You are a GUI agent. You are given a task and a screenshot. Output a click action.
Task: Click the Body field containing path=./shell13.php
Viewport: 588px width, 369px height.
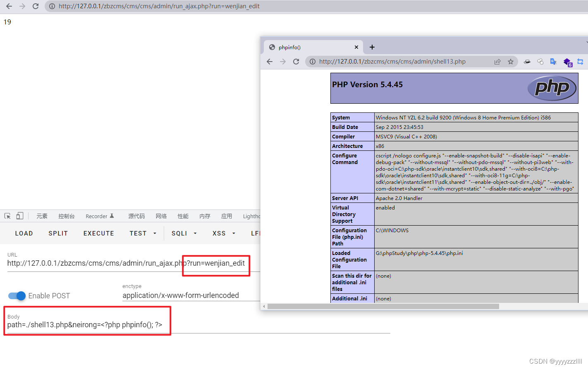pos(198,325)
